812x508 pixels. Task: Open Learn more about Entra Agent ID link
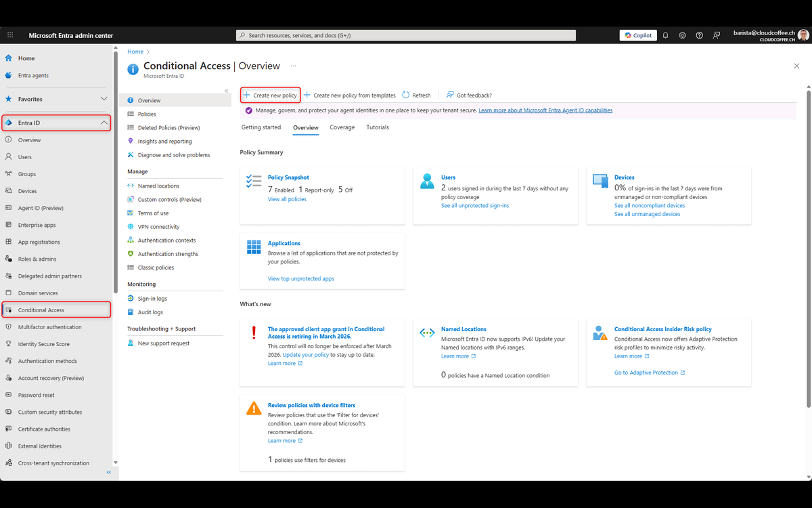545,110
